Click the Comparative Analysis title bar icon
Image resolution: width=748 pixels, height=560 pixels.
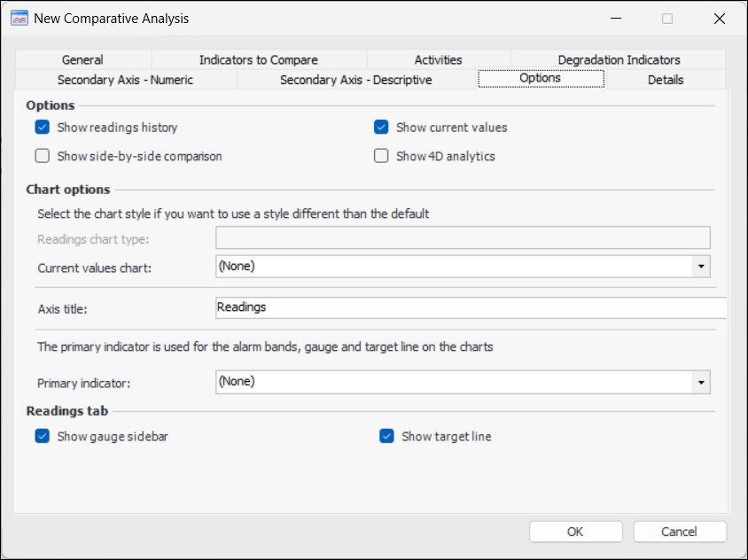(x=19, y=18)
